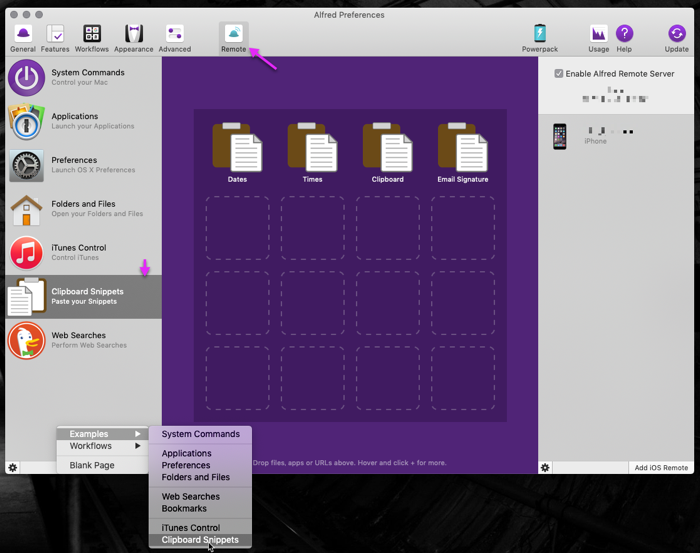Select the Applications page icon
This screenshot has width=700, height=553.
[26, 121]
